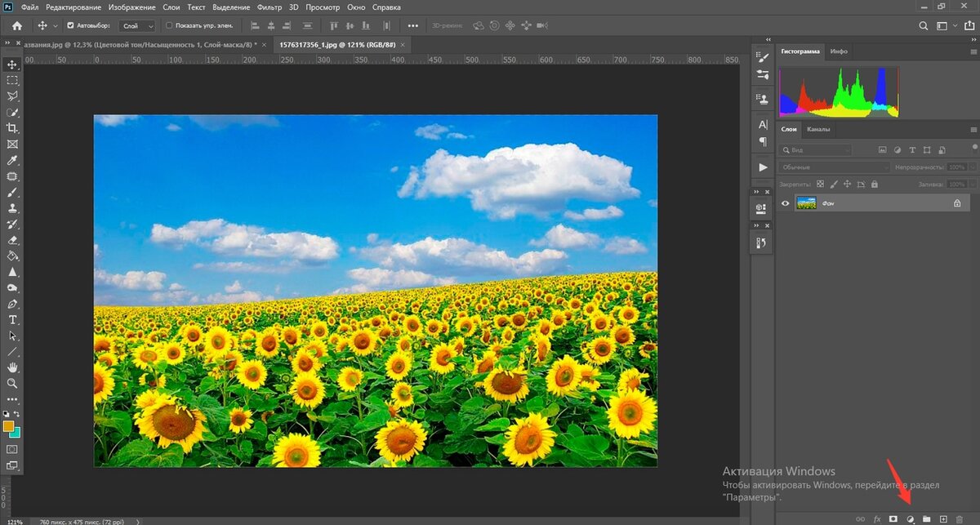
Task: Select the Crop tool
Action: [12, 128]
